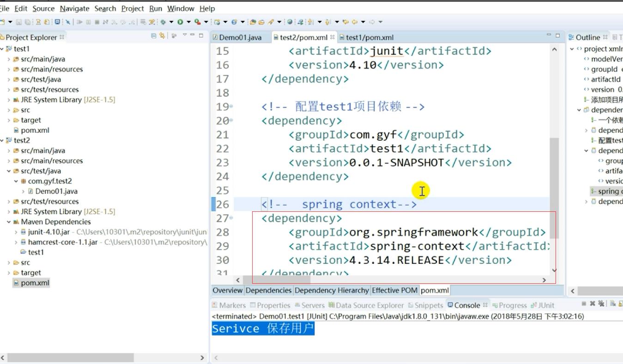This screenshot has height=364, width=623.
Task: Collapse the test1 project node
Action: click(2, 49)
